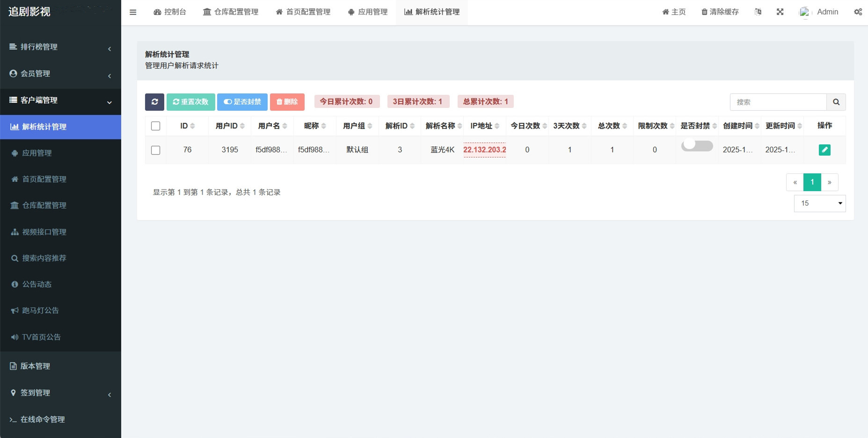Open the page size dropdown showing 15

819,203
